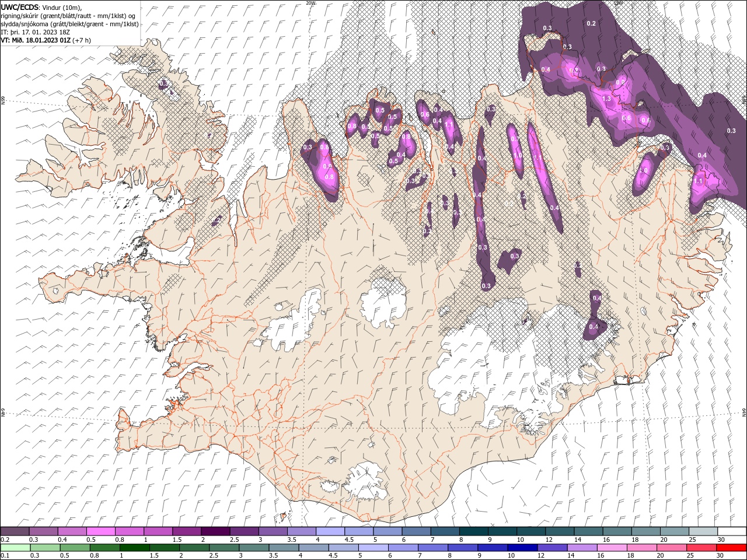Click the 'IT: þri. 17. 01. 2023 18Z' line
This screenshot has width=747, height=560.
click(36, 32)
